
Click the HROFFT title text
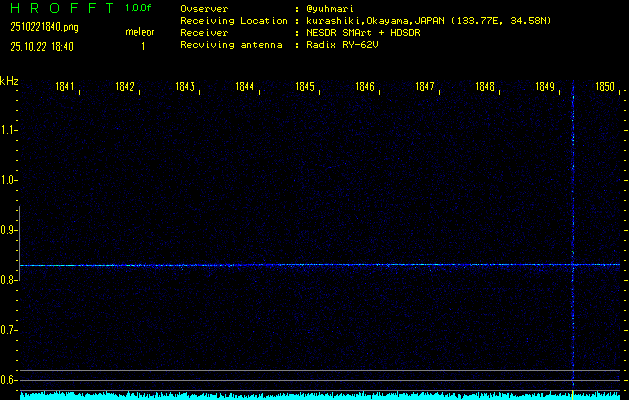click(60, 8)
